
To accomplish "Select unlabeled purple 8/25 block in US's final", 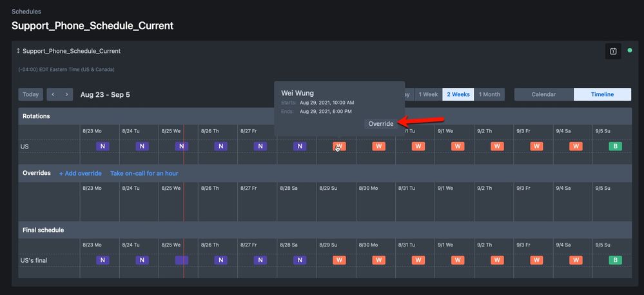I will point(182,260).
